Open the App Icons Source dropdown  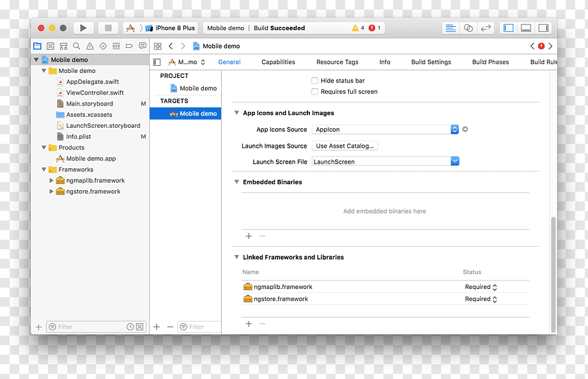pos(454,129)
